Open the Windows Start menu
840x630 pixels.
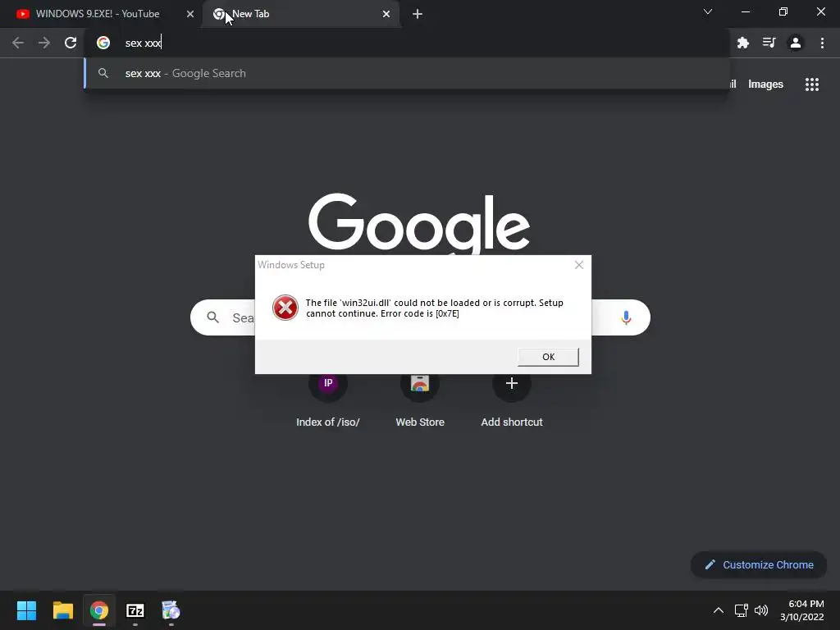pyautogui.click(x=26, y=610)
